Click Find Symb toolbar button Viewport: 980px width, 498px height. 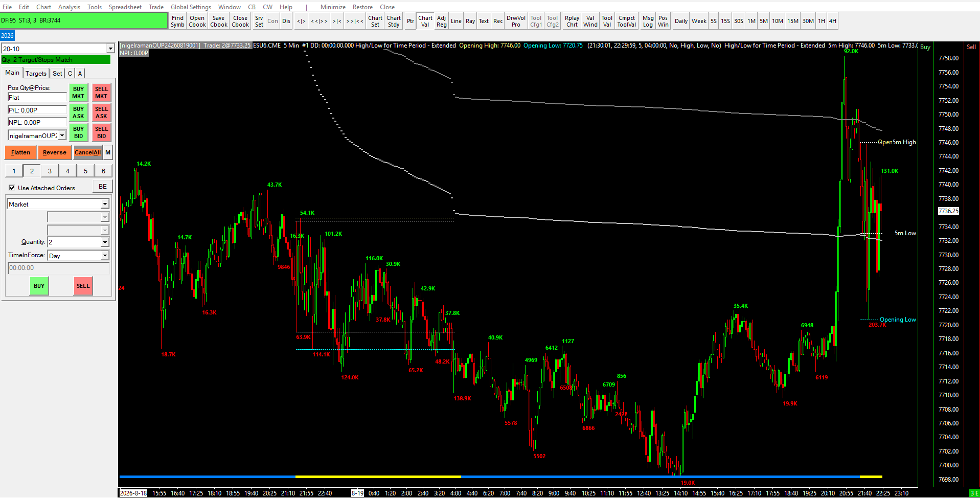177,21
